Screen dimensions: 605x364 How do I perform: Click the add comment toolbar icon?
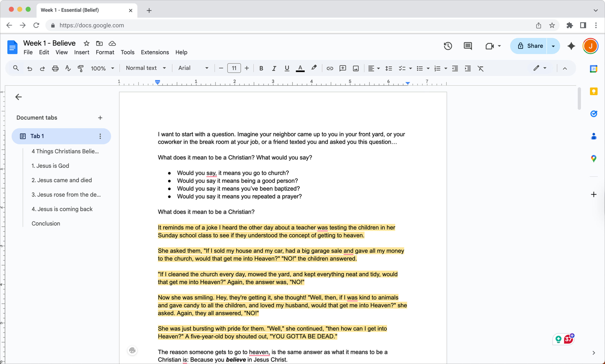(343, 68)
